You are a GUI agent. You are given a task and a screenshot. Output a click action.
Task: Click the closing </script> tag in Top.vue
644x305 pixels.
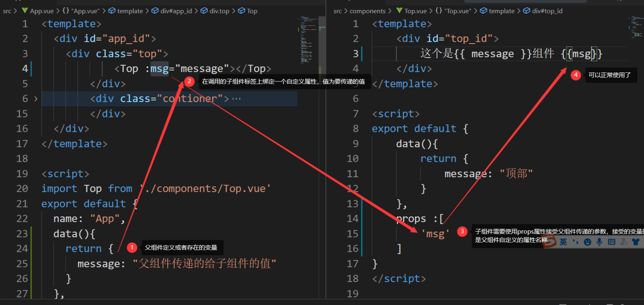coord(399,278)
